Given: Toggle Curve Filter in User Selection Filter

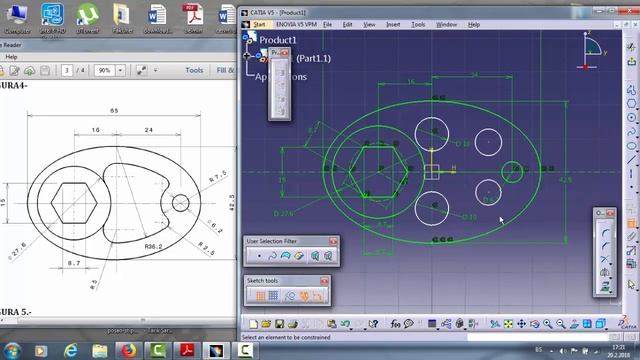Looking at the screenshot, I should pyautogui.click(x=273, y=256).
